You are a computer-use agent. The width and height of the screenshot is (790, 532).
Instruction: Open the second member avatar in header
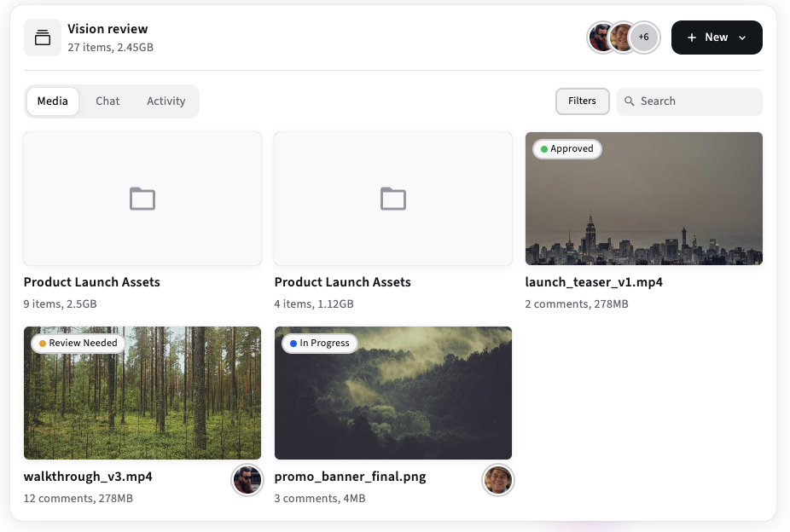(x=623, y=38)
